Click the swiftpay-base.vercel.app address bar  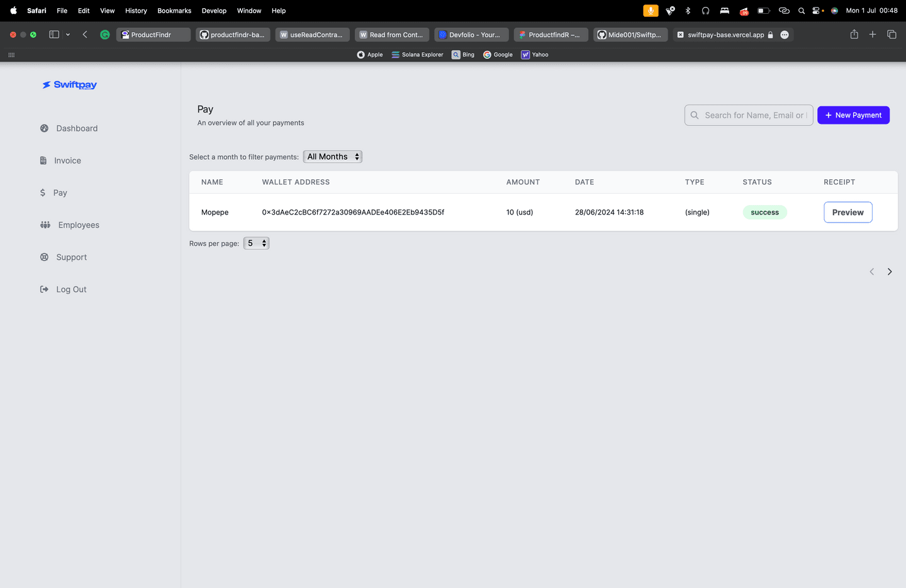726,35
